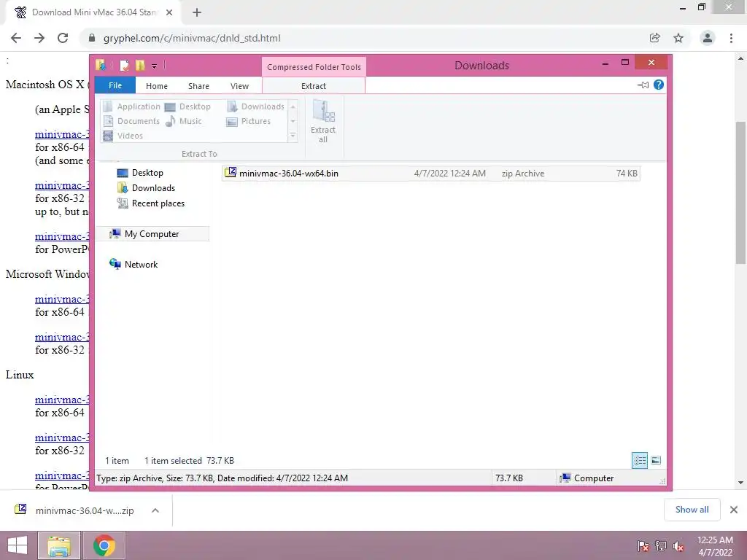The width and height of the screenshot is (747, 560).
Task: Expand the Extract To gallery with More arrow
Action: click(x=293, y=136)
